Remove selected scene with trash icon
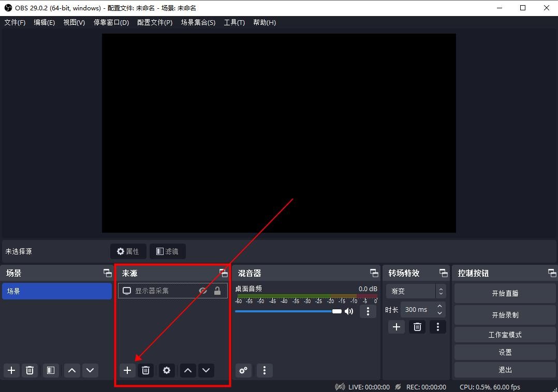 pyautogui.click(x=30, y=370)
